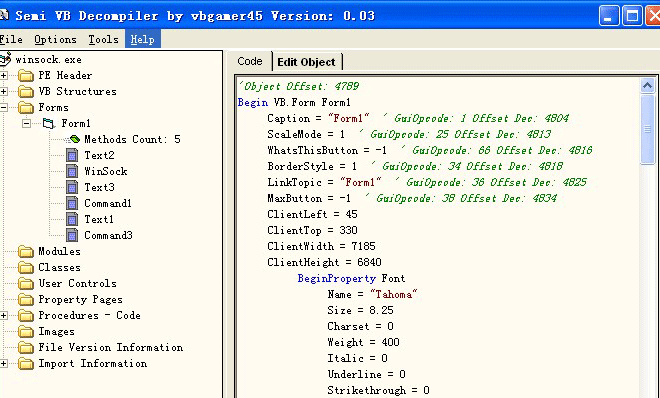Expand the PE Header node
Image resolution: width=660 pixels, height=398 pixels.
[3, 76]
